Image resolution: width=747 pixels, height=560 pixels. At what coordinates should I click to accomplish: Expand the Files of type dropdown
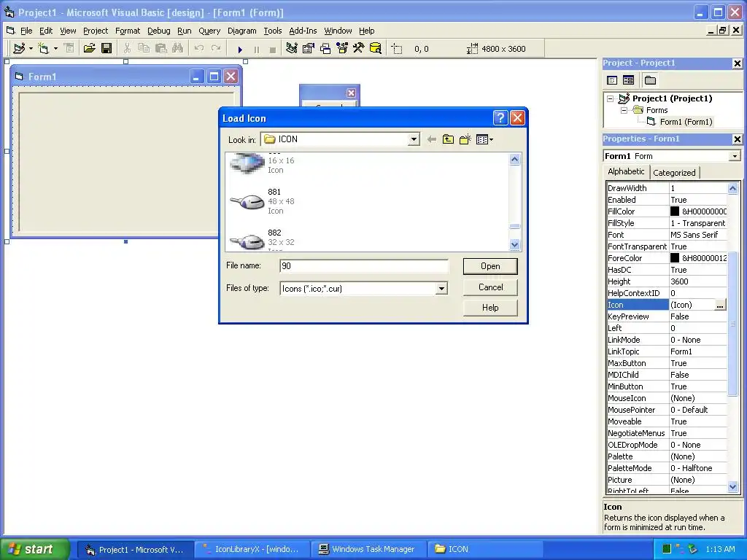coord(441,289)
